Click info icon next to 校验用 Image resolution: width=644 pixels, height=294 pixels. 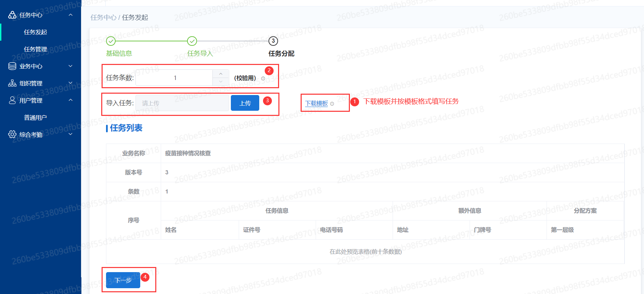pos(263,78)
